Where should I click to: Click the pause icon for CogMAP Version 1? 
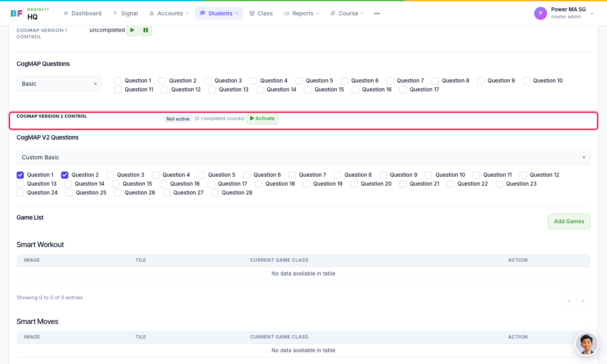pyautogui.click(x=146, y=30)
